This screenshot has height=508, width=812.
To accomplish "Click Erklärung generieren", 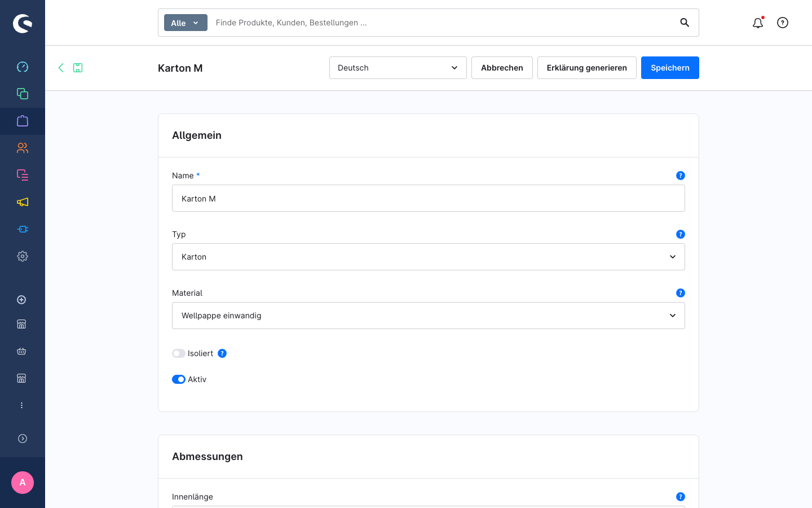I will click(587, 68).
